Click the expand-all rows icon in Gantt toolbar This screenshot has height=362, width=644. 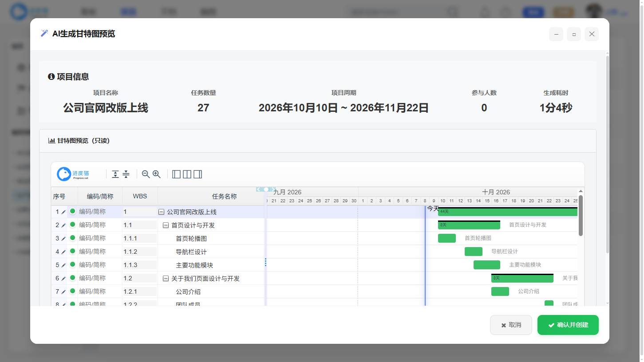115,174
